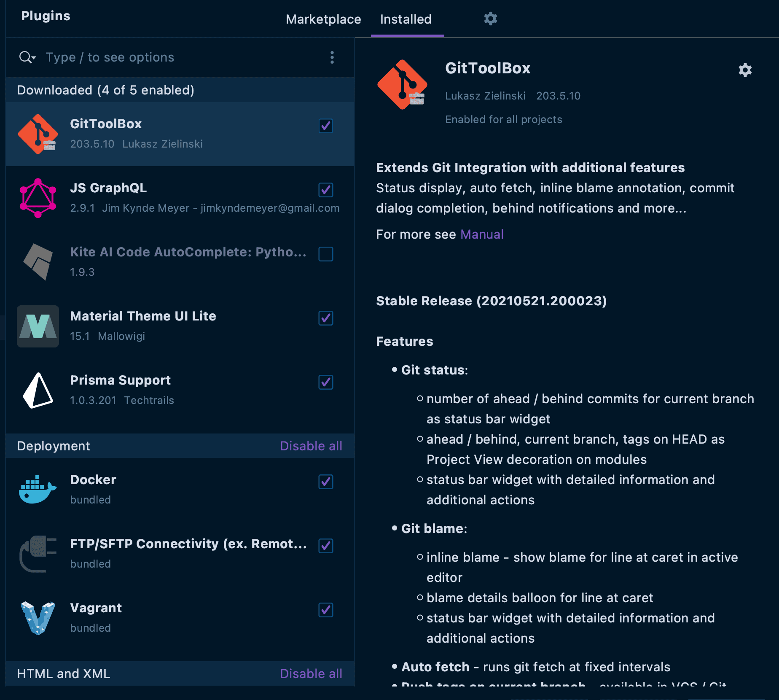Toggle the Material Theme UI Lite checkbox
This screenshot has width=779, height=700.
pyautogui.click(x=326, y=318)
